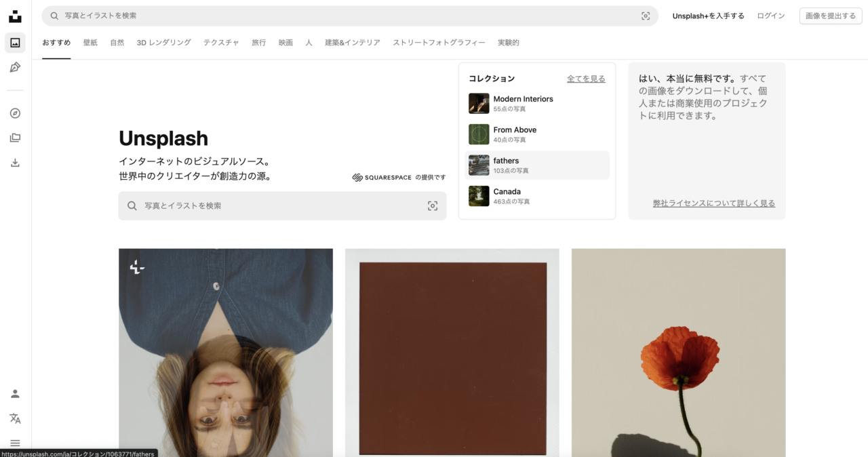Screen dimensions: 868x457
Task: Select the ストリートフォトグラフィー tab
Action: 439,43
